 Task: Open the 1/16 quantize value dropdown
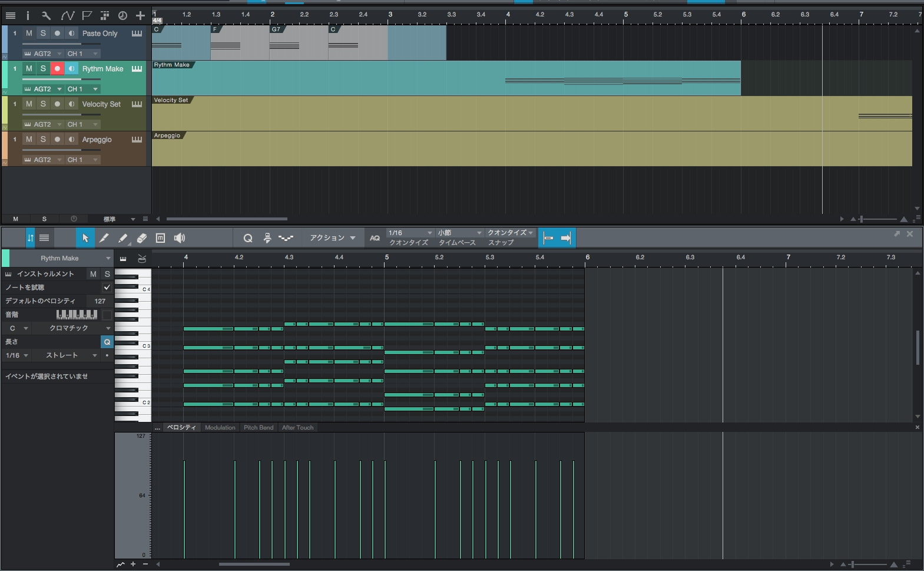(410, 233)
